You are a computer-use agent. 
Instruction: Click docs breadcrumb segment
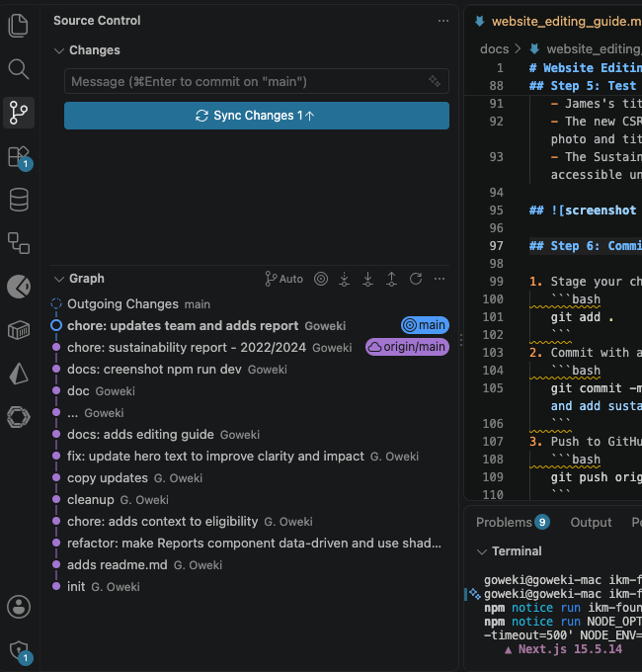[x=494, y=49]
